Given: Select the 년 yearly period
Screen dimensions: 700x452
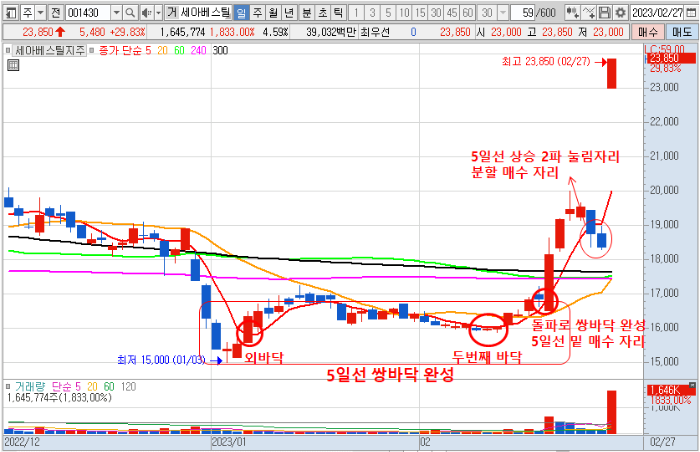Looking at the screenshot, I should (x=289, y=13).
